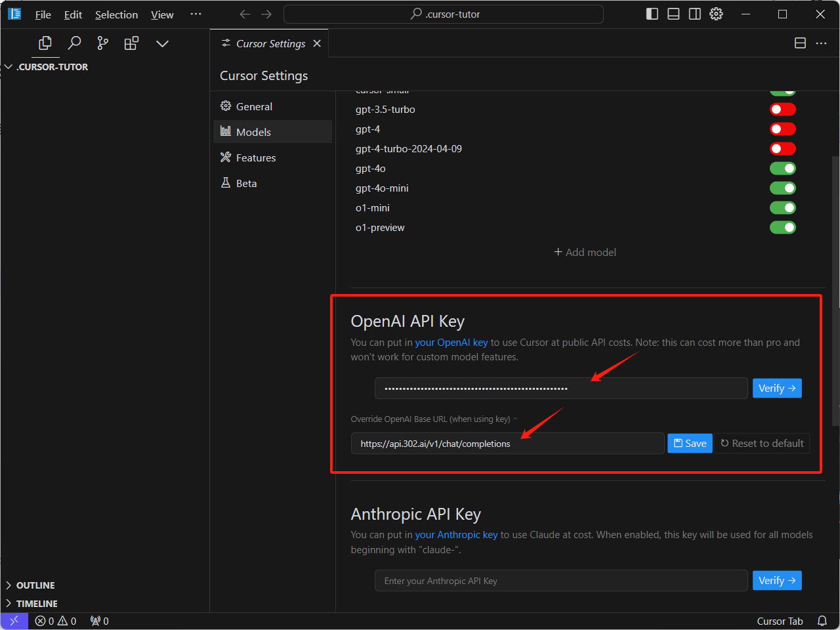
Task: Open the Settings gear in the title bar
Action: 716,13
